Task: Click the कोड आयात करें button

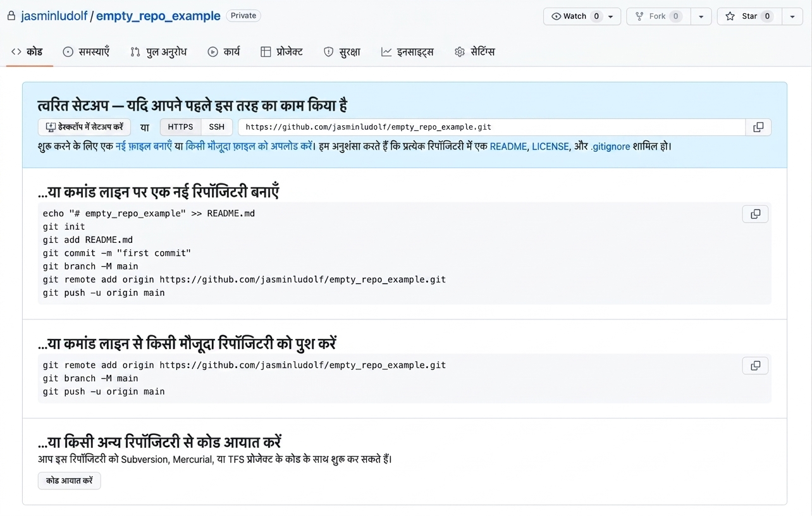Action: click(x=69, y=481)
